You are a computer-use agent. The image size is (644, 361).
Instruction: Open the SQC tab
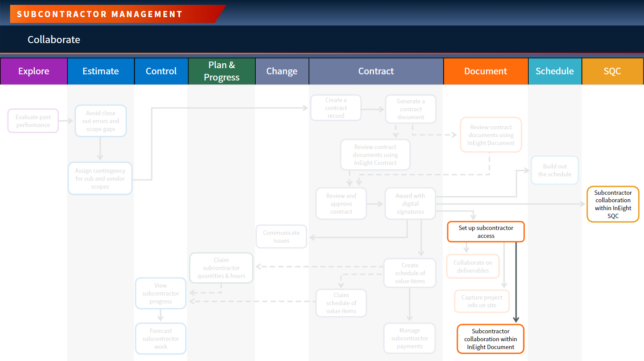[x=612, y=71]
